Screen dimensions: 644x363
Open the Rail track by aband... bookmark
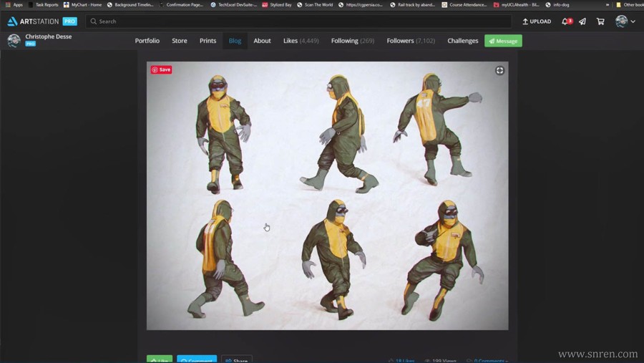tap(412, 4)
